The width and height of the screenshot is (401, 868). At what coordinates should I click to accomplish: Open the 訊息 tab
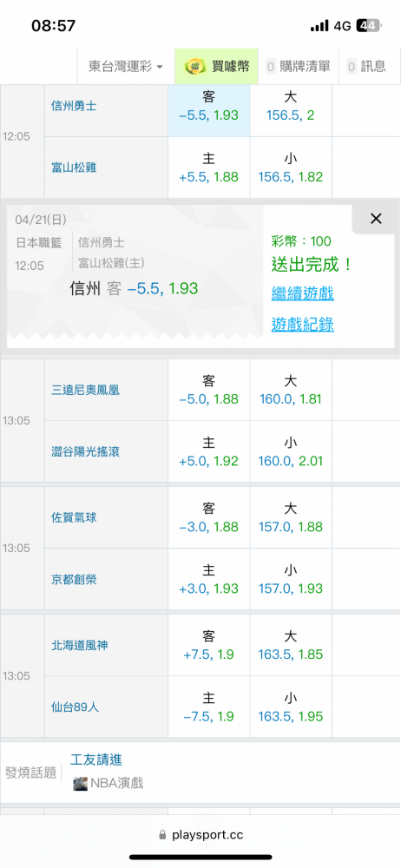point(366,67)
